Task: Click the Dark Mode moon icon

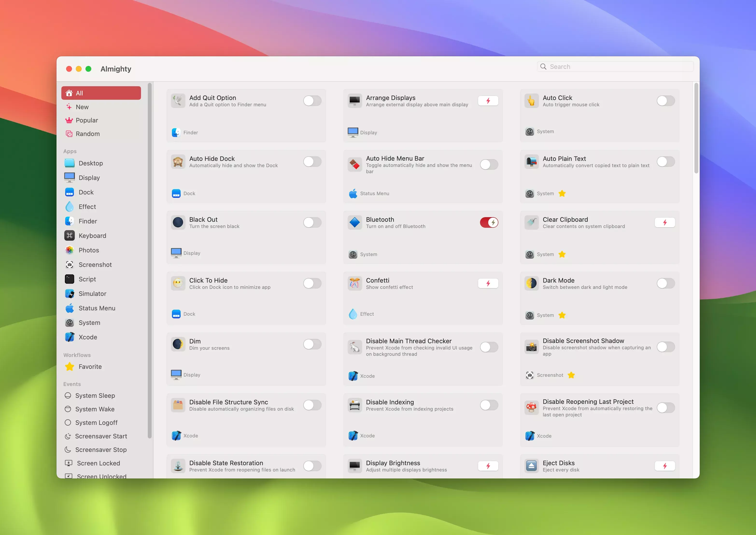Action: pyautogui.click(x=531, y=283)
